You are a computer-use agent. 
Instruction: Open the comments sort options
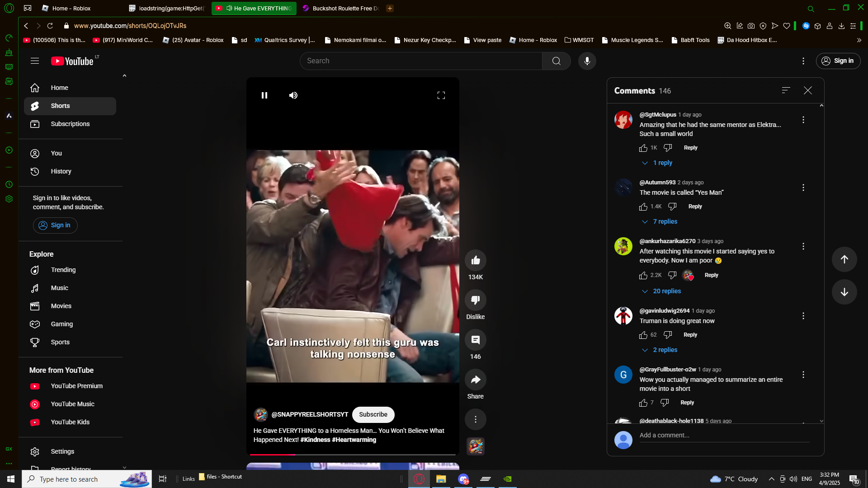786,90
